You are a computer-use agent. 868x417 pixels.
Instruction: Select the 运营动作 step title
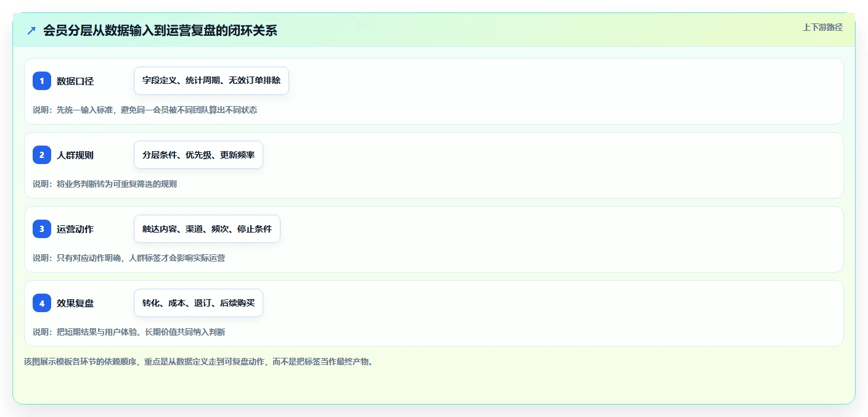point(75,229)
